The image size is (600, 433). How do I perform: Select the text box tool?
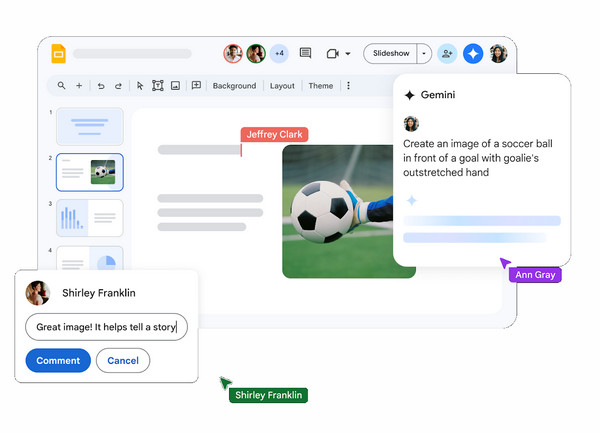point(158,86)
